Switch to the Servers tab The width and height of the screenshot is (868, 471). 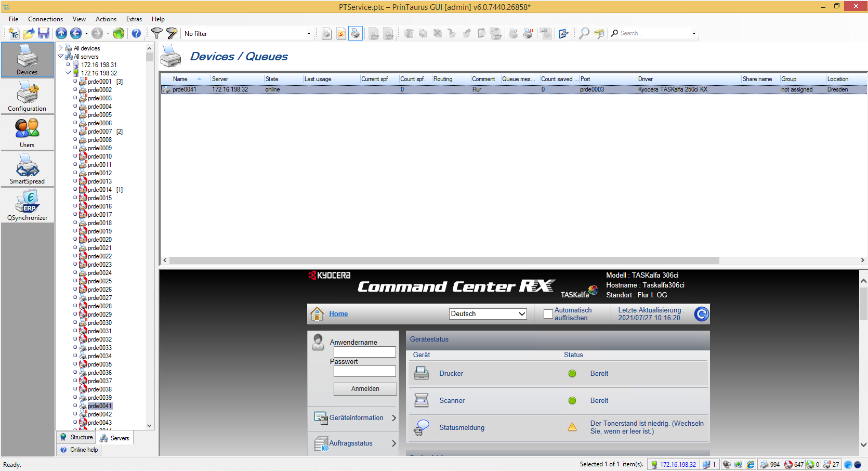pyautogui.click(x=115, y=438)
